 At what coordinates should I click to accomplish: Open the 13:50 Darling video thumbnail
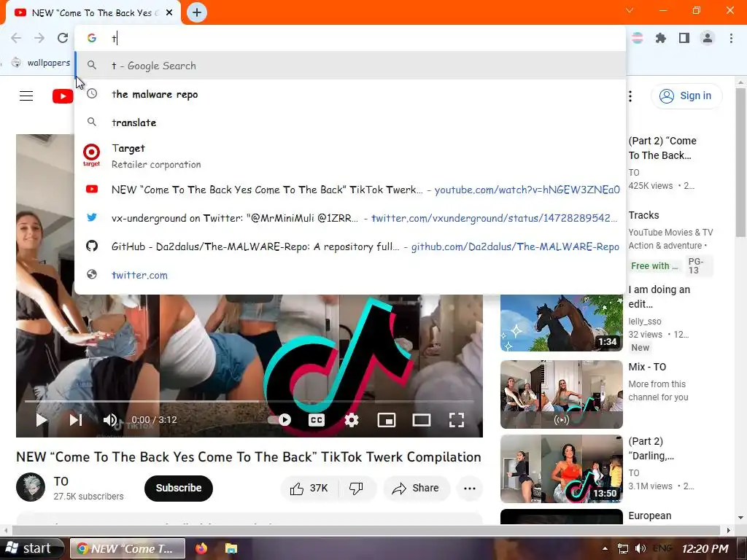(562, 469)
